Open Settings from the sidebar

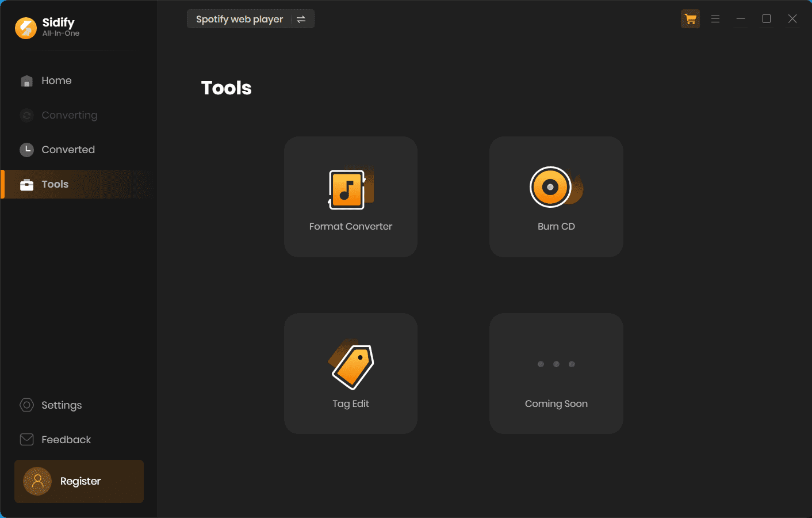(79, 405)
